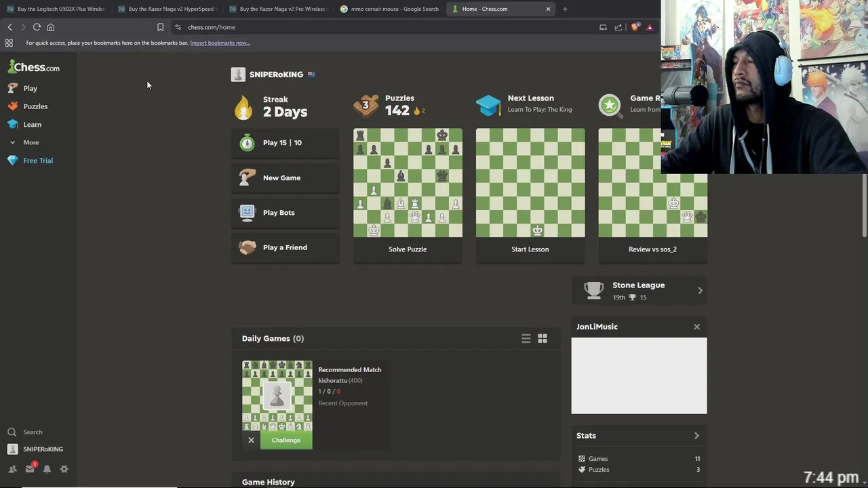The width and height of the screenshot is (868, 488).
Task: Reload the page
Action: click(37, 27)
